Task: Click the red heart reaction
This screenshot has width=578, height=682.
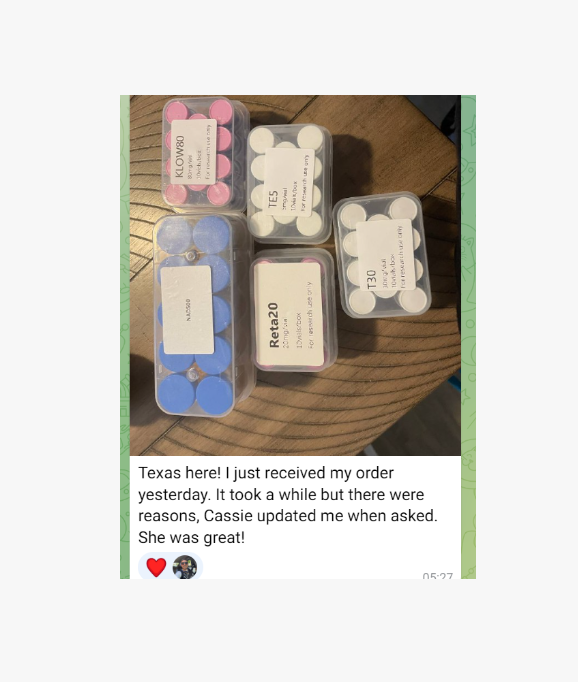Action: click(x=156, y=567)
